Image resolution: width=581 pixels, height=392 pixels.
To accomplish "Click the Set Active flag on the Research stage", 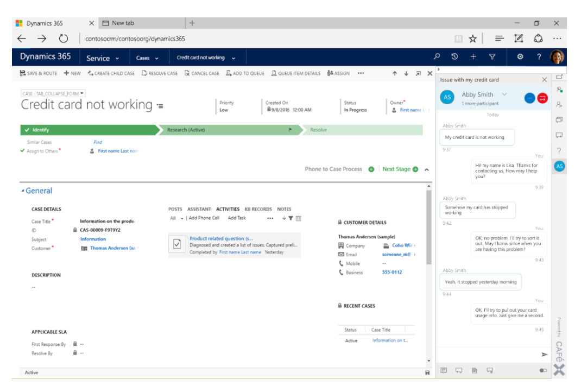I will coord(290,130).
